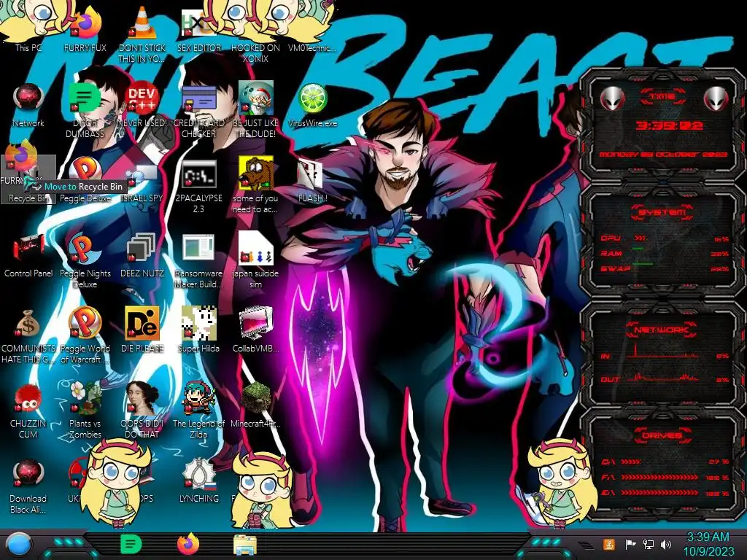
Task: Click the CPU usage meter in widget
Action: tap(665, 238)
